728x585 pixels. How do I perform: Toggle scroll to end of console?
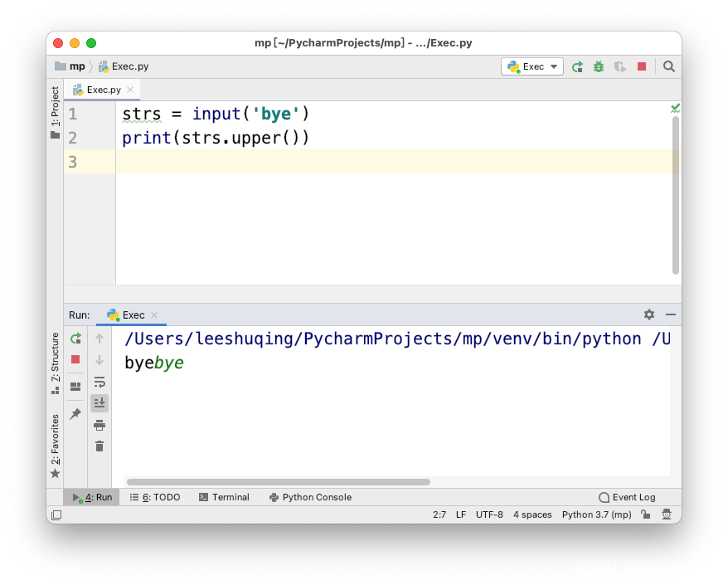99,402
